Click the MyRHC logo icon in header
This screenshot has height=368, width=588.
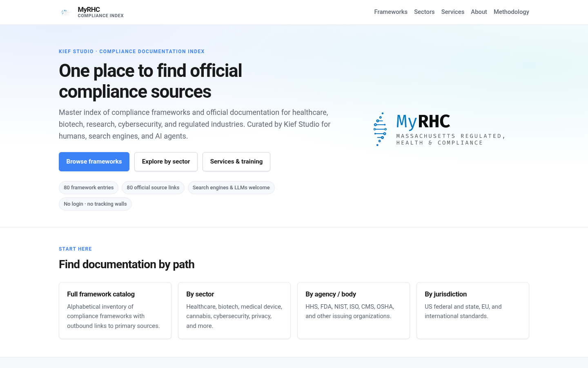[x=66, y=12]
